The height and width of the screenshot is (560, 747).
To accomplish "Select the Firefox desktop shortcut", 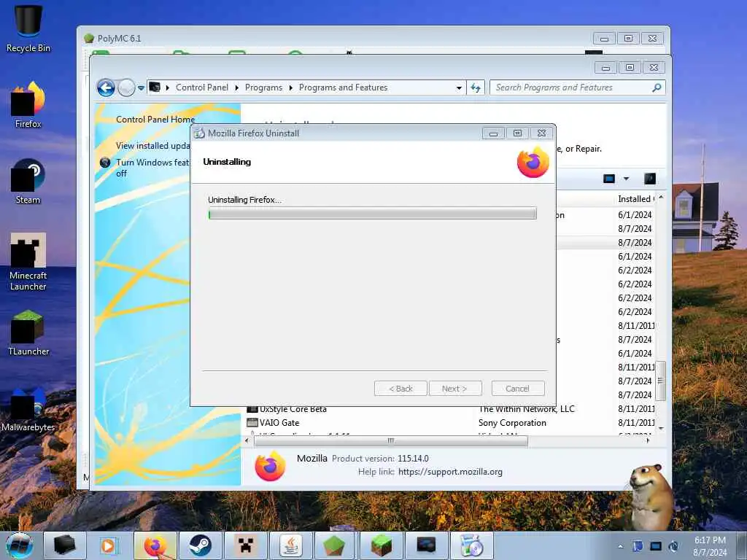I will pos(28,105).
